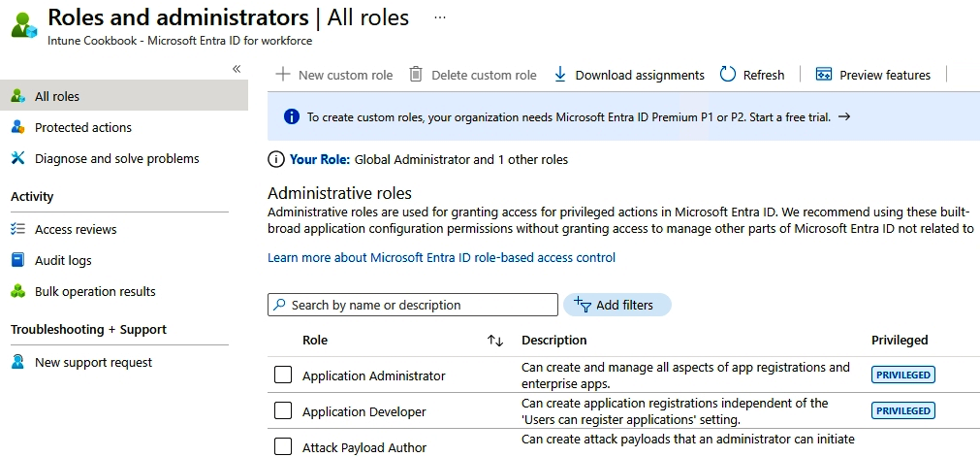The height and width of the screenshot is (457, 980).
Task: Click the plus icon for New custom role
Action: 283,75
